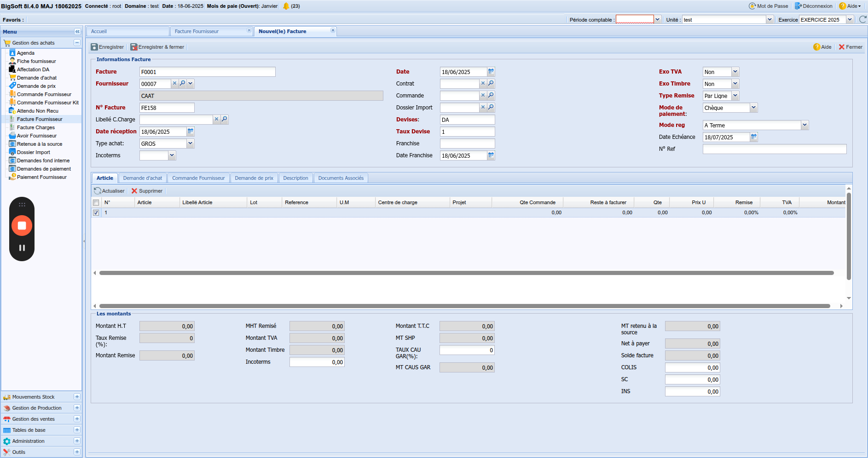Open Date Echéance calendar icon
868x458 pixels.
[x=753, y=137]
